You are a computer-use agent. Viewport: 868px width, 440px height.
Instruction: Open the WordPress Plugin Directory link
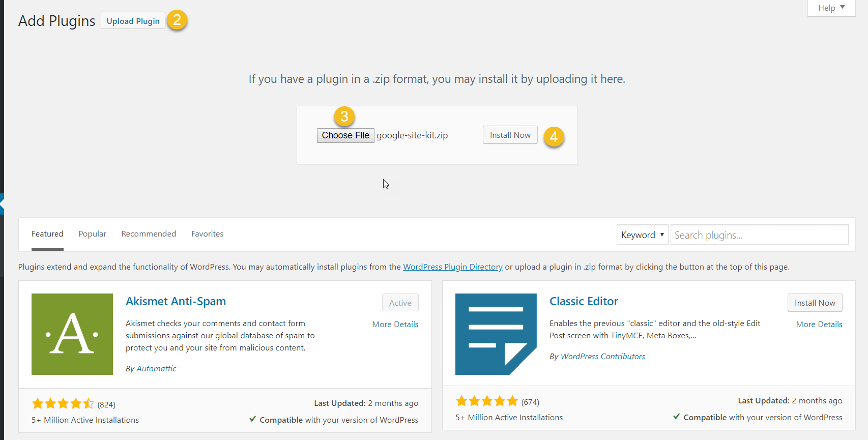pos(453,267)
